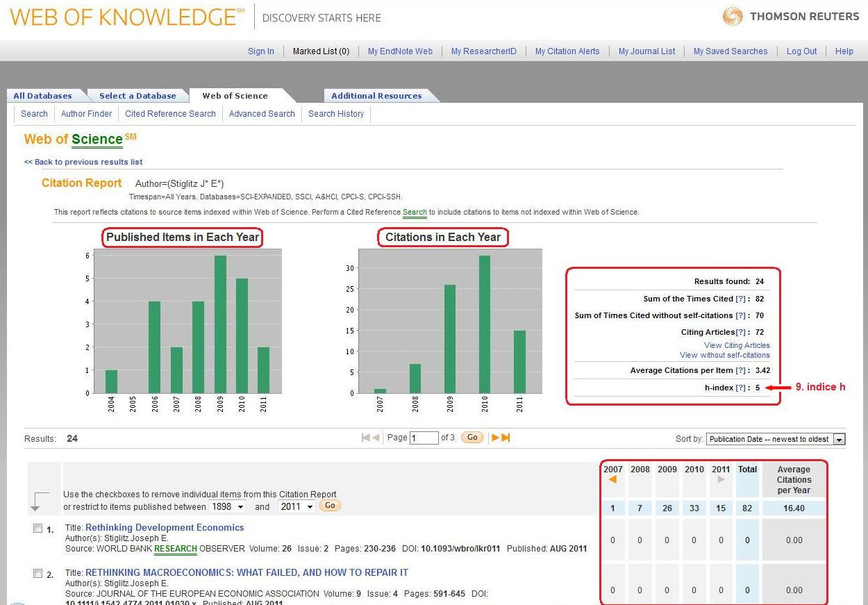Image resolution: width=868 pixels, height=605 pixels.
Task: Switch to Select a Database tab
Action: [137, 96]
